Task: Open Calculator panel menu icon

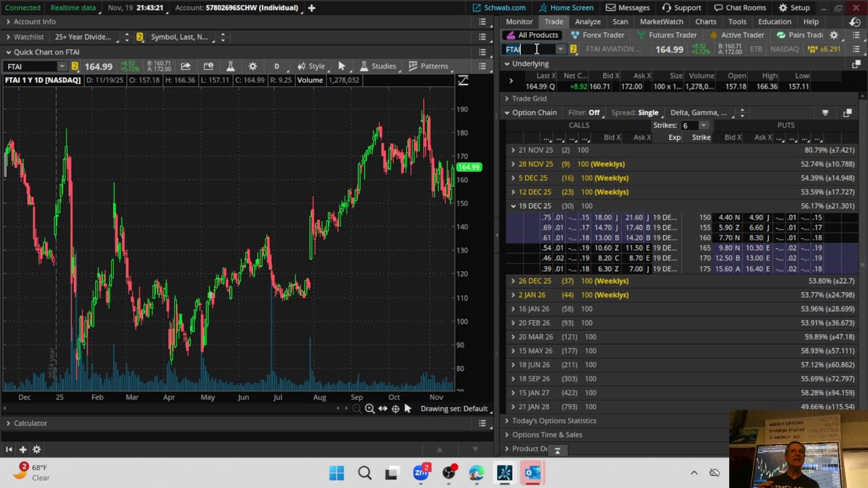Action: tap(482, 423)
